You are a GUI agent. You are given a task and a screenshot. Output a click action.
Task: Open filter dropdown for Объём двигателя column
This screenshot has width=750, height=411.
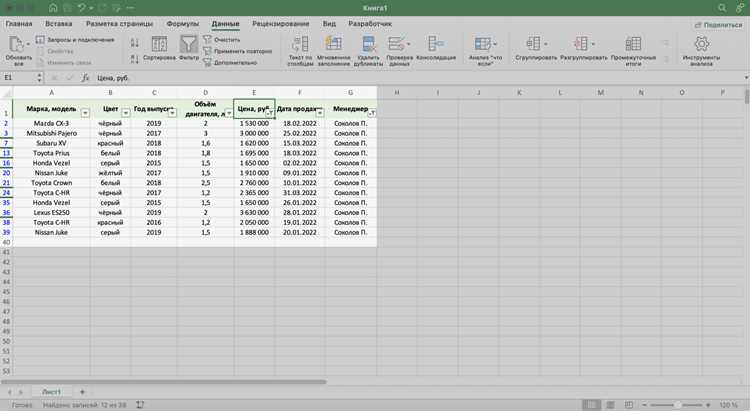point(229,113)
